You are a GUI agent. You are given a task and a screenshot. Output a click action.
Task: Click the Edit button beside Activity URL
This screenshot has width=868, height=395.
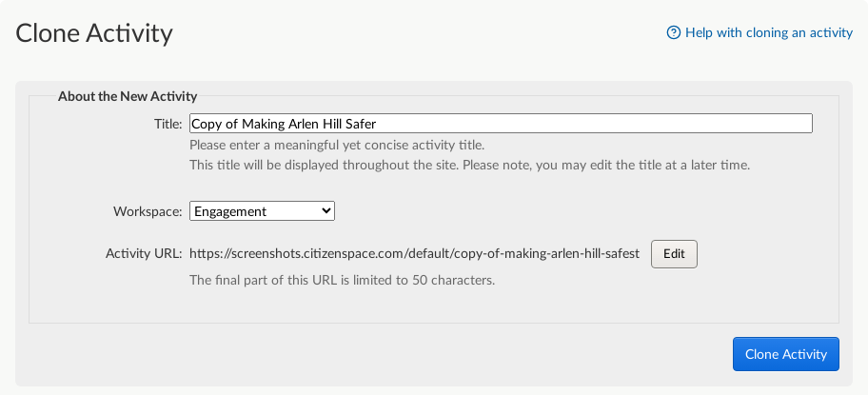pos(674,254)
